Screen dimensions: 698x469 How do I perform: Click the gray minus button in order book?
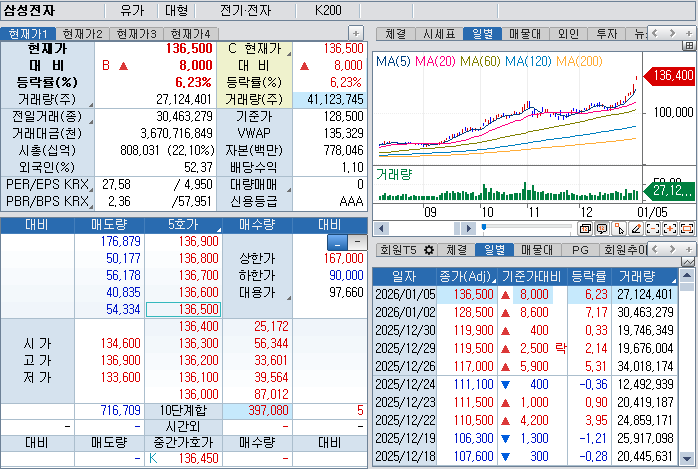(357, 243)
